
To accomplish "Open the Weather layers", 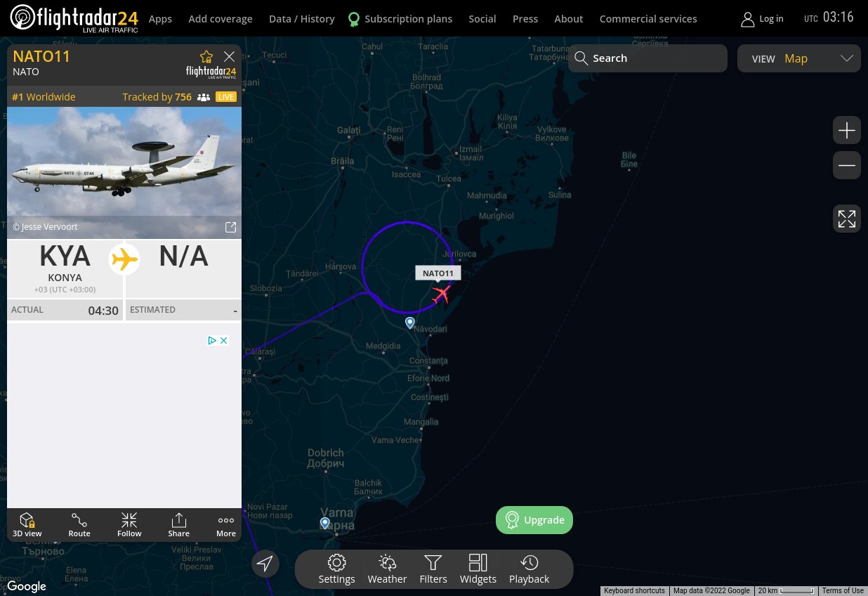I will 387,569.
